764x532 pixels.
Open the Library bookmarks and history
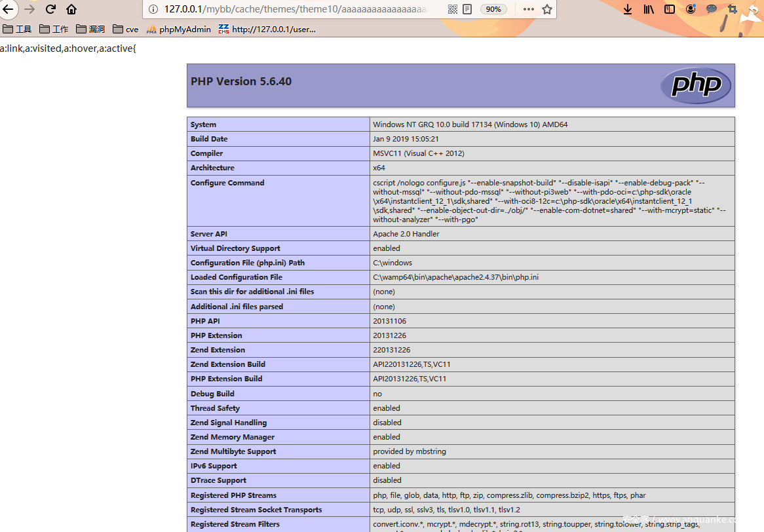pos(648,9)
